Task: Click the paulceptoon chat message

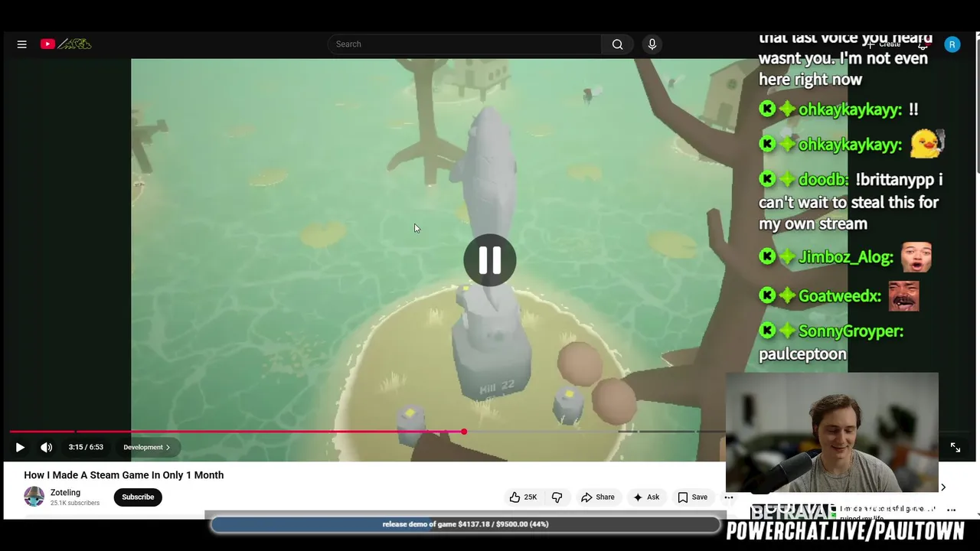Action: point(802,354)
